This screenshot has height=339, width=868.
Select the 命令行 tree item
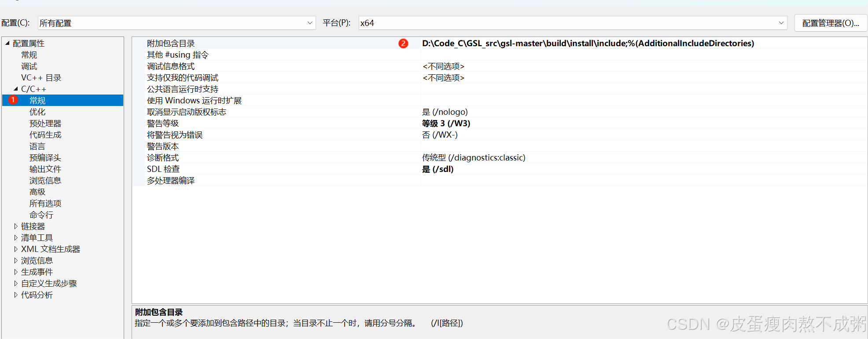point(41,215)
